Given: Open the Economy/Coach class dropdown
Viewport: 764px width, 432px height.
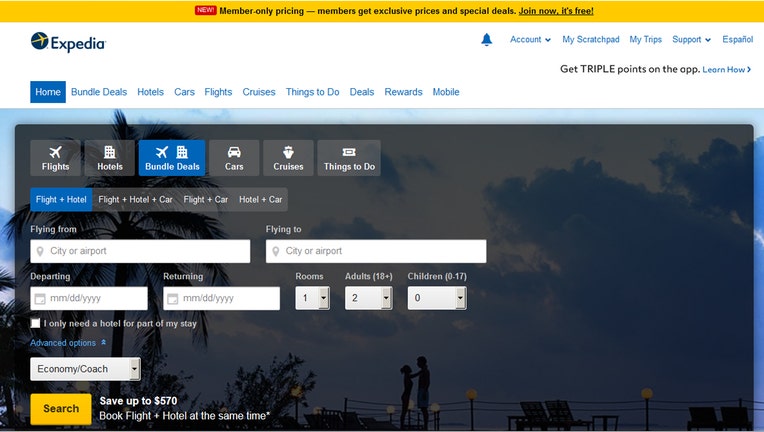Looking at the screenshot, I should pos(85,369).
